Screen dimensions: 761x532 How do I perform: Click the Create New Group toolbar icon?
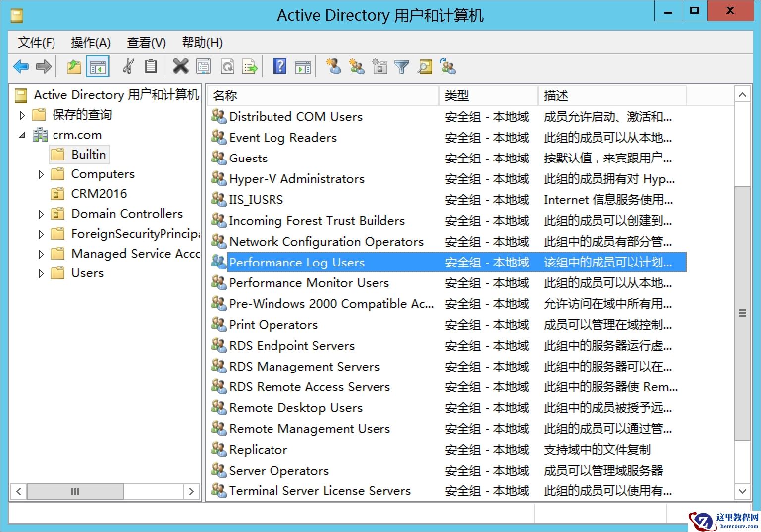pyautogui.click(x=357, y=67)
